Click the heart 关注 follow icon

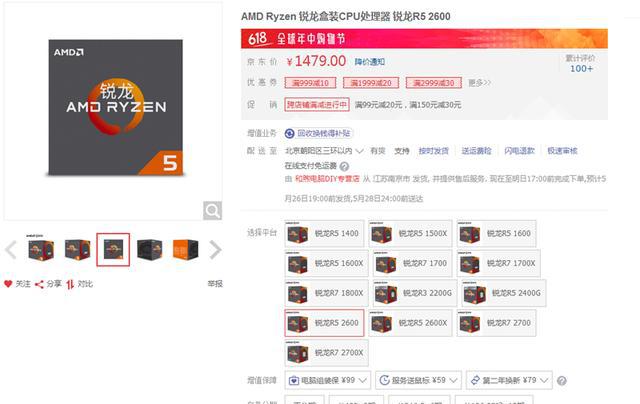coord(8,284)
